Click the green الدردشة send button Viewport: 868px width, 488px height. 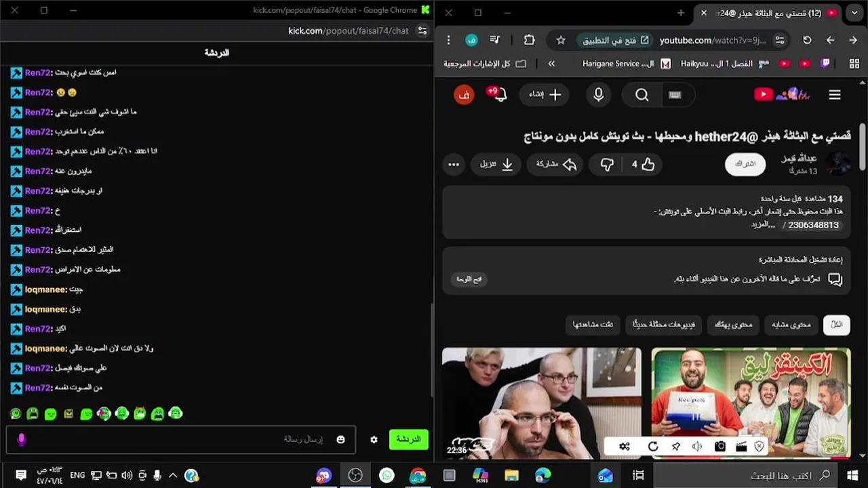coord(409,439)
